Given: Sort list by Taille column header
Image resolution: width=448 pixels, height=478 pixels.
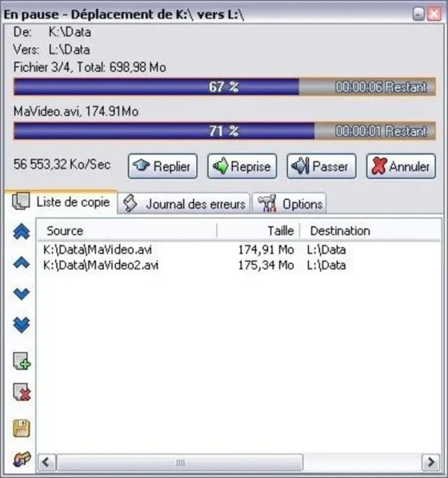Looking at the screenshot, I should 258,231.
